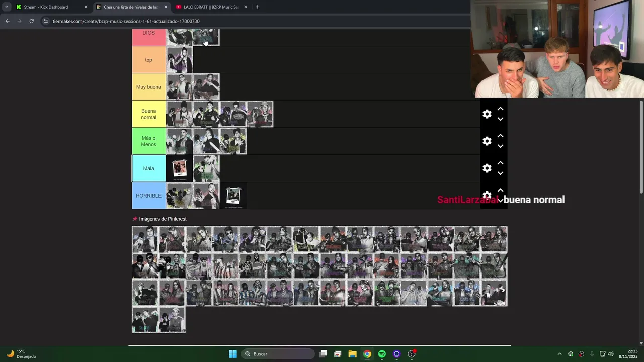Pick the first image in Muy buena tier

[x=180, y=87]
